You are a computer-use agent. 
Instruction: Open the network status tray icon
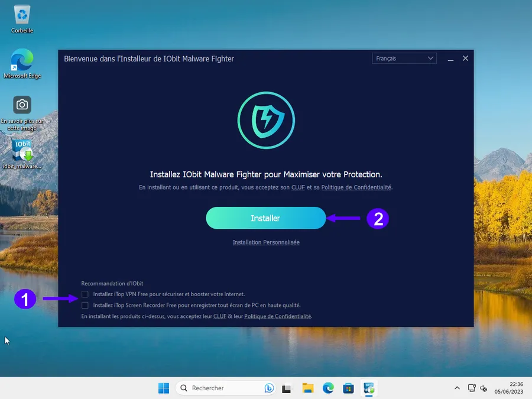click(x=472, y=388)
